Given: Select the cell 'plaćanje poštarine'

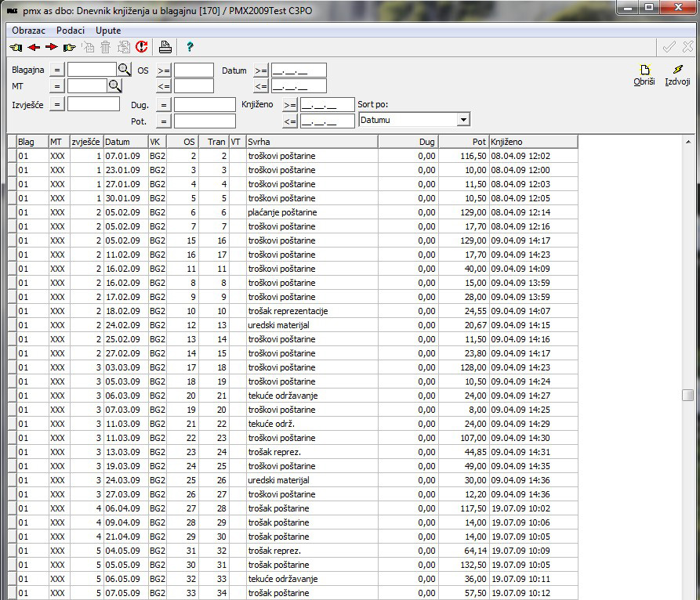Looking at the screenshot, I should coord(312,212).
